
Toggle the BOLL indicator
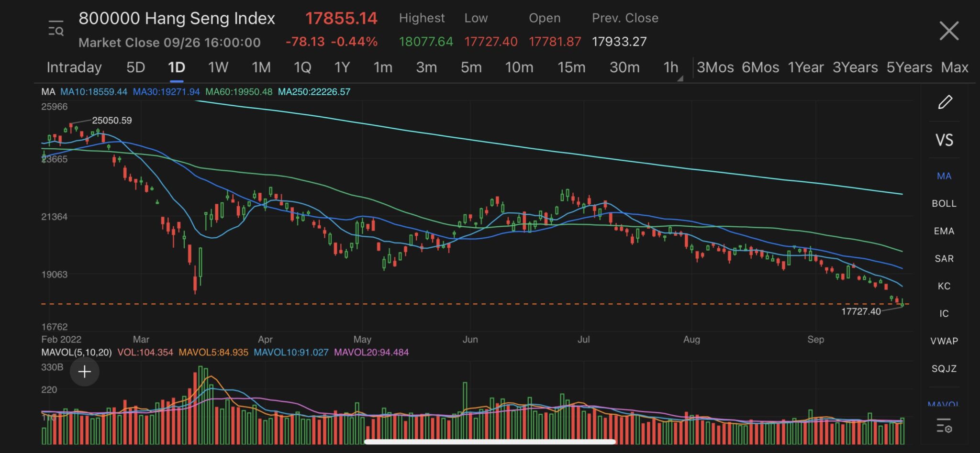click(x=944, y=203)
